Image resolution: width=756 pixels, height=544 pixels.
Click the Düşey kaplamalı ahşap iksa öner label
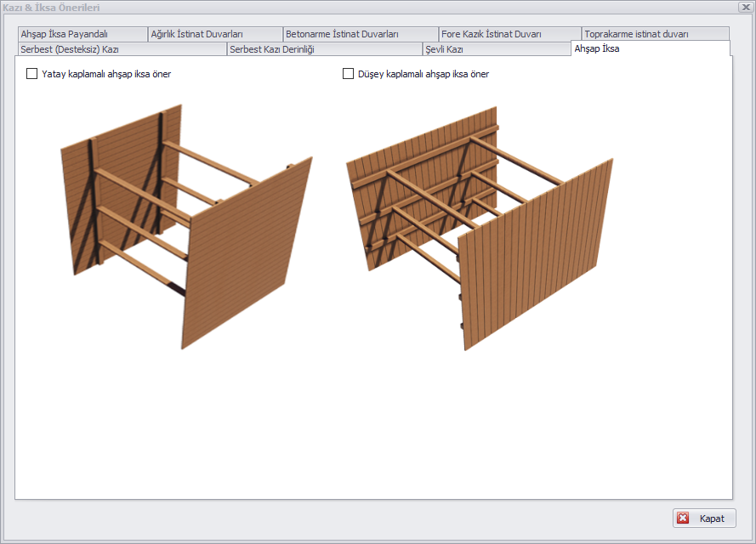tap(423, 74)
